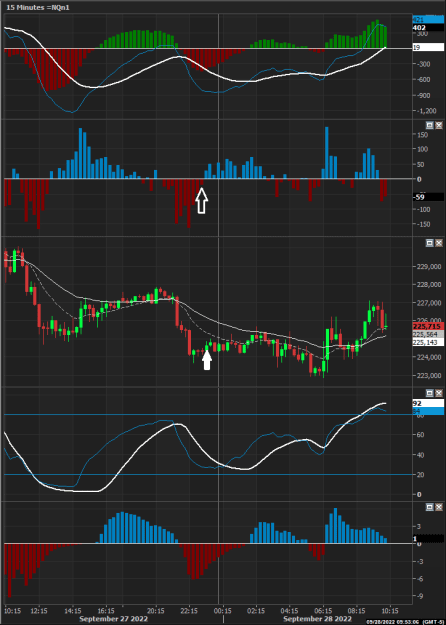The width and height of the screenshot is (446, 625).
Task: Click the 20:15 time axis label
Action: pos(155,611)
